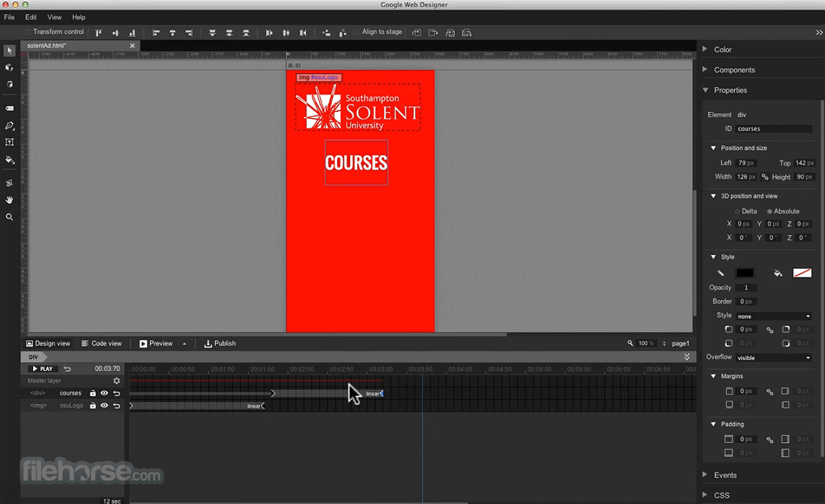Click the distribute bottom edges icon
This screenshot has height=504, width=825.
(x=246, y=32)
